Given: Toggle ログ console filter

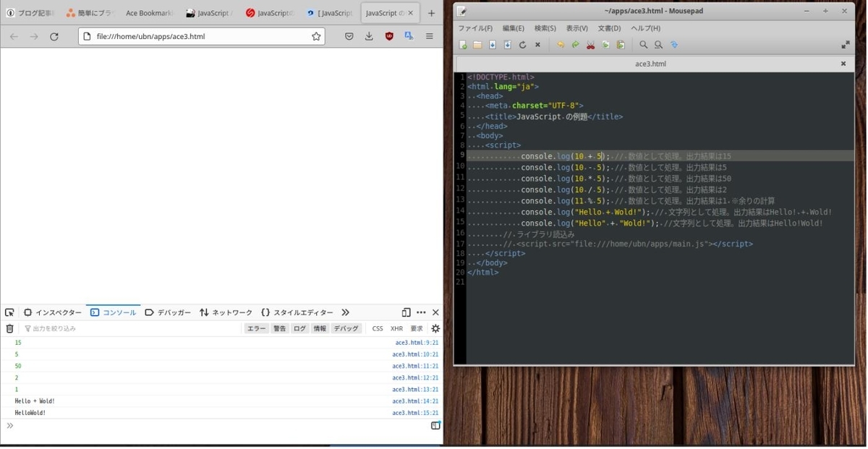Looking at the screenshot, I should pyautogui.click(x=299, y=328).
